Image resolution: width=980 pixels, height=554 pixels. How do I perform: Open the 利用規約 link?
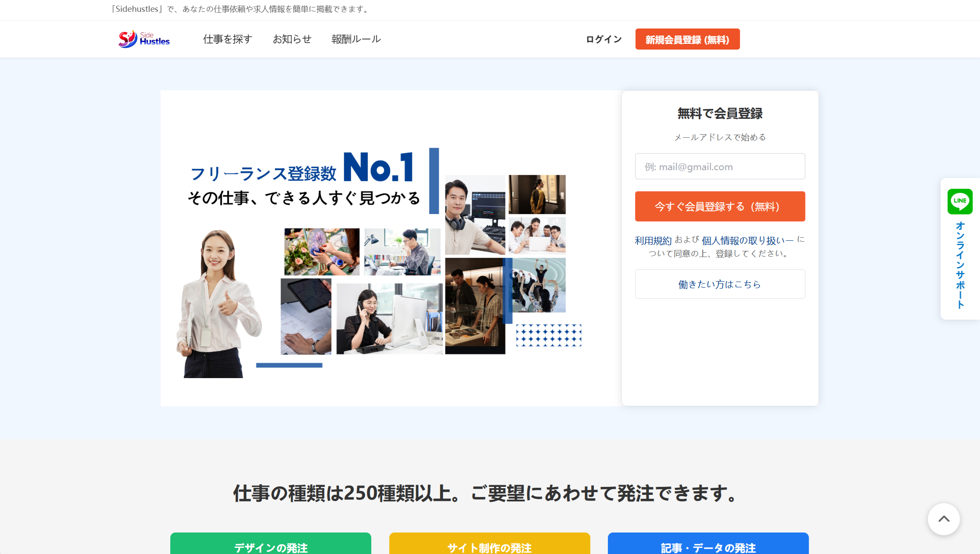pyautogui.click(x=653, y=240)
